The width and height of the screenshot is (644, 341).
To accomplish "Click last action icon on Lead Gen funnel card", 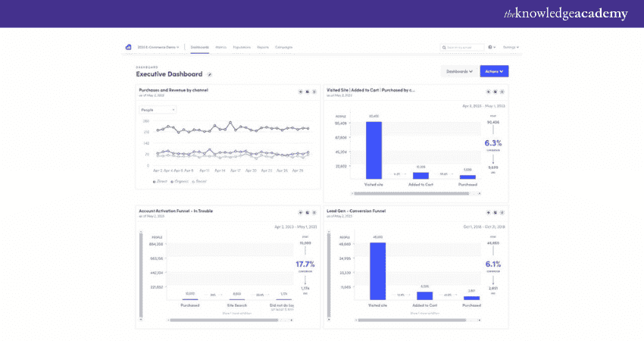I will point(502,212).
